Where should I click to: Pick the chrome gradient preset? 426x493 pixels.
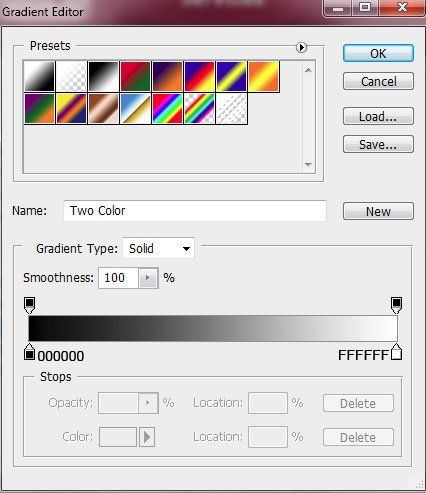(135, 109)
